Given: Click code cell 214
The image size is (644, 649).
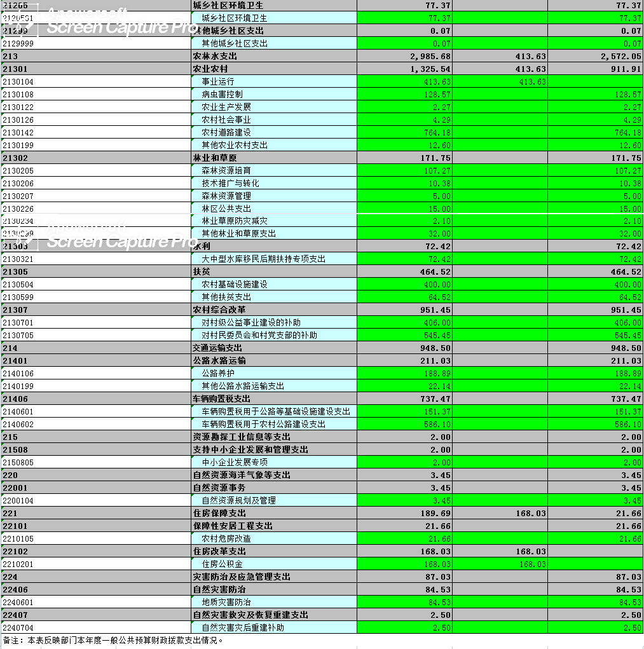Looking at the screenshot, I should [96, 348].
